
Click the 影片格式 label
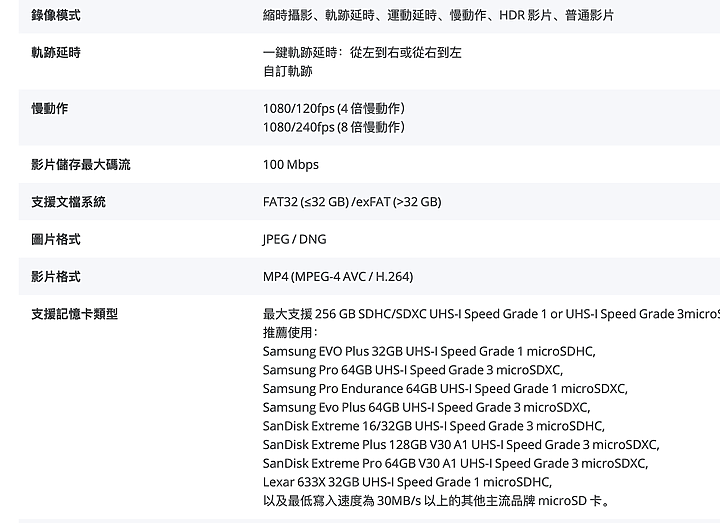(x=56, y=276)
